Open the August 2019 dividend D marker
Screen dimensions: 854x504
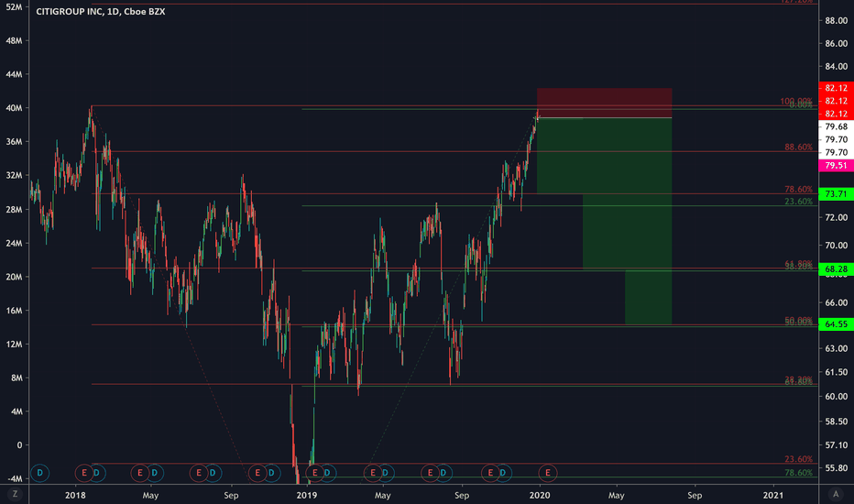click(x=443, y=473)
